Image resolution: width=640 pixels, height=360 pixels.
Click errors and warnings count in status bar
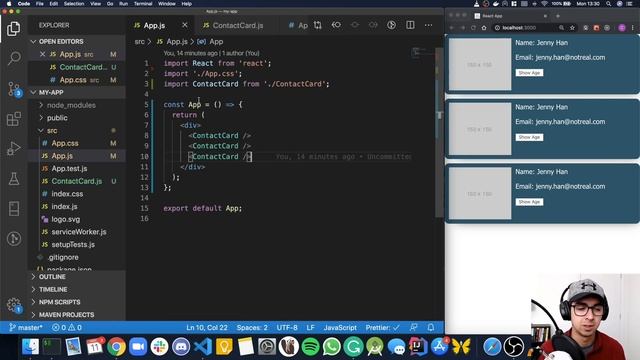(67, 327)
